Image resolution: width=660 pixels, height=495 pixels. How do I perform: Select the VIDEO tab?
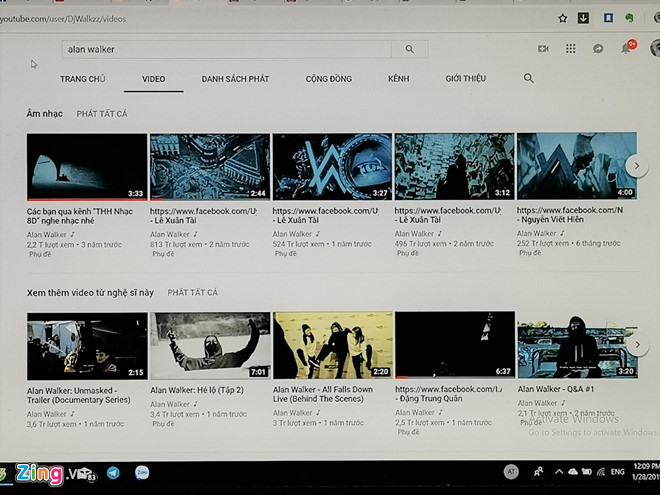pyautogui.click(x=153, y=79)
